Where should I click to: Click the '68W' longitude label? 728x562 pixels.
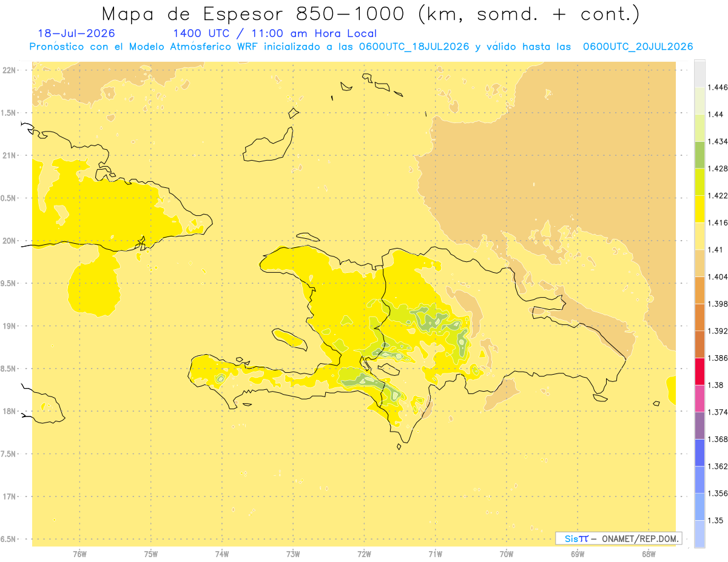tap(649, 554)
